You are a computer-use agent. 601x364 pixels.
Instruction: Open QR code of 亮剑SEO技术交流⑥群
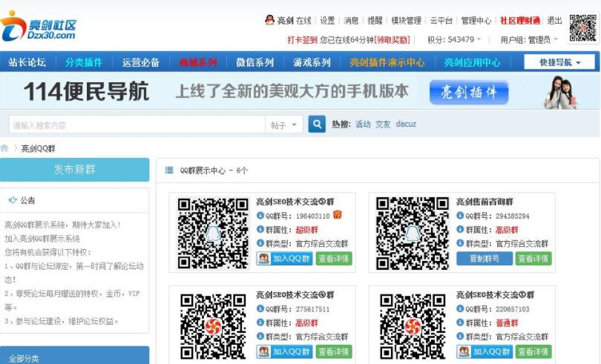tap(213, 325)
